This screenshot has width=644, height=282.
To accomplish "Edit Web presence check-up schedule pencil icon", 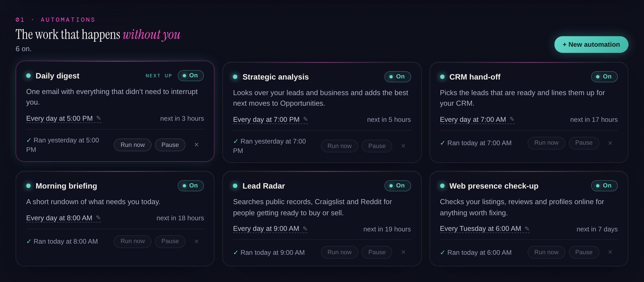I will [x=527, y=229].
